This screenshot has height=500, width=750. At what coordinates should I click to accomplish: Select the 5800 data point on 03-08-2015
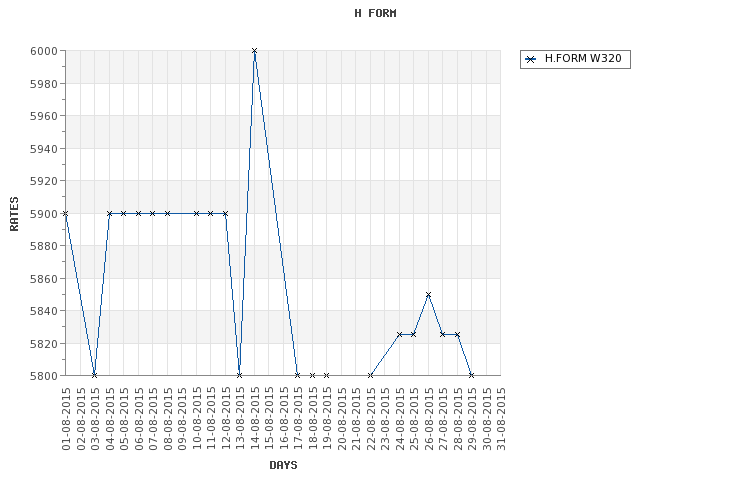(95, 376)
